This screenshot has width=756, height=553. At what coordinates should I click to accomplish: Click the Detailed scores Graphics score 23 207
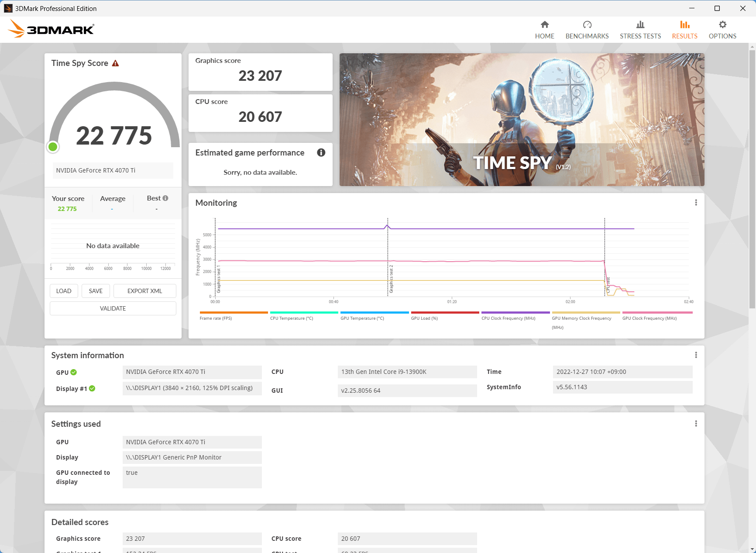(192, 539)
